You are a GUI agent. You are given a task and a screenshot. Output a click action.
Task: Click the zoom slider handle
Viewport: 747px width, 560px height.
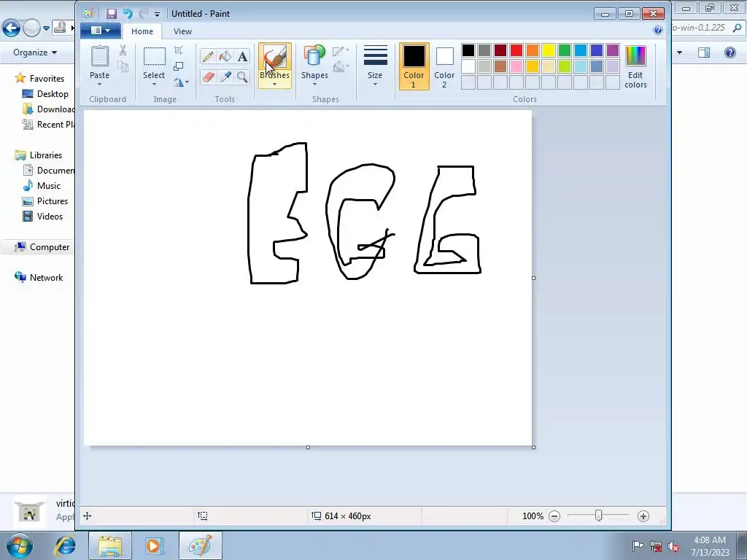click(x=598, y=516)
